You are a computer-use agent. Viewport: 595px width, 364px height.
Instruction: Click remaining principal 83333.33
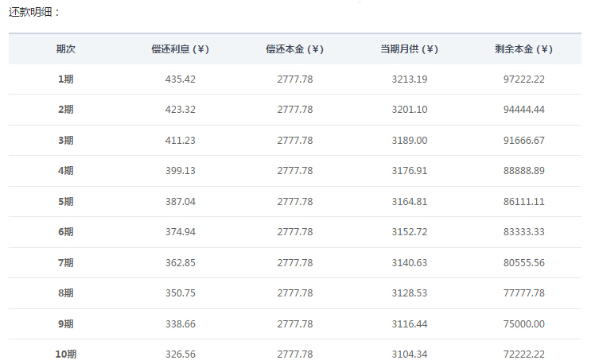coord(523,231)
